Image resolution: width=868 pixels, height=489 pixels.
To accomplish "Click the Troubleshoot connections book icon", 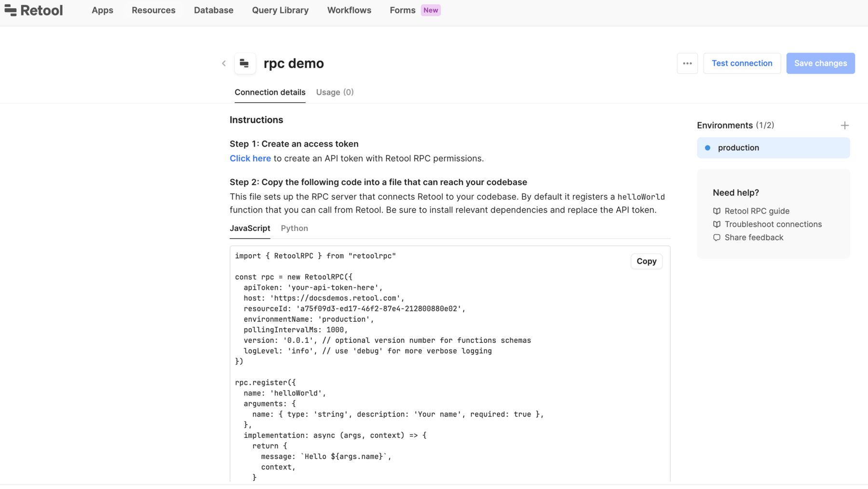I will (717, 224).
